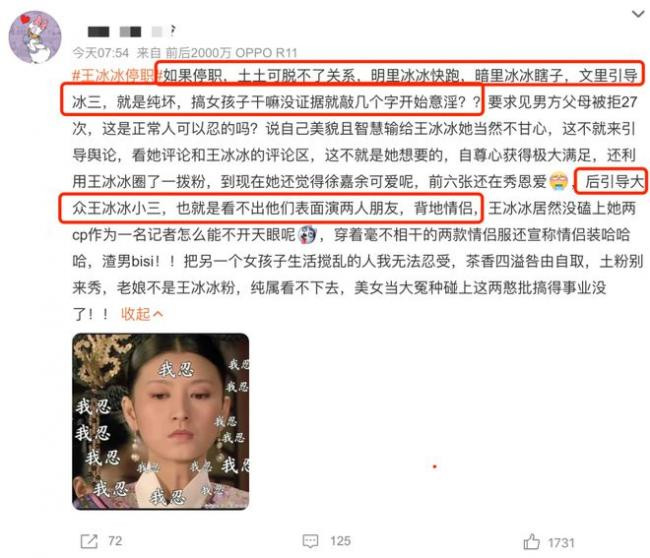Open comments via speech bubble icon

310,541
